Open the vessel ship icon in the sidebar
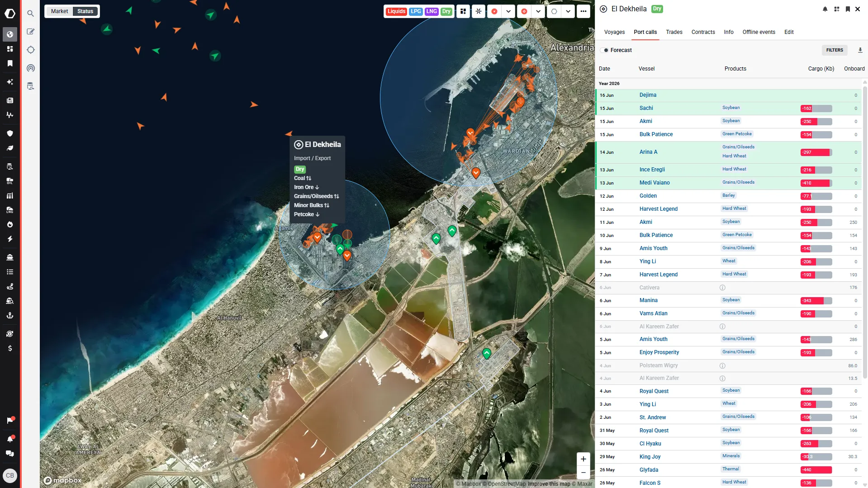868x488 pixels. coord(10,257)
